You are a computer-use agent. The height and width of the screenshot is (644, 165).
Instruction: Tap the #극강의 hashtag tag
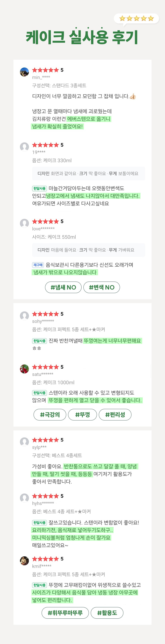(50, 415)
